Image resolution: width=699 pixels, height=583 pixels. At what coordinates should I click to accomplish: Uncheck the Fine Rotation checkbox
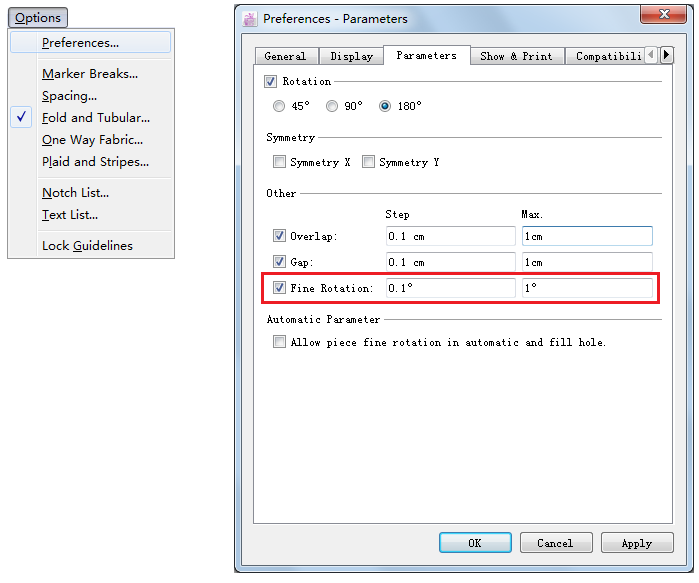pyautogui.click(x=279, y=288)
